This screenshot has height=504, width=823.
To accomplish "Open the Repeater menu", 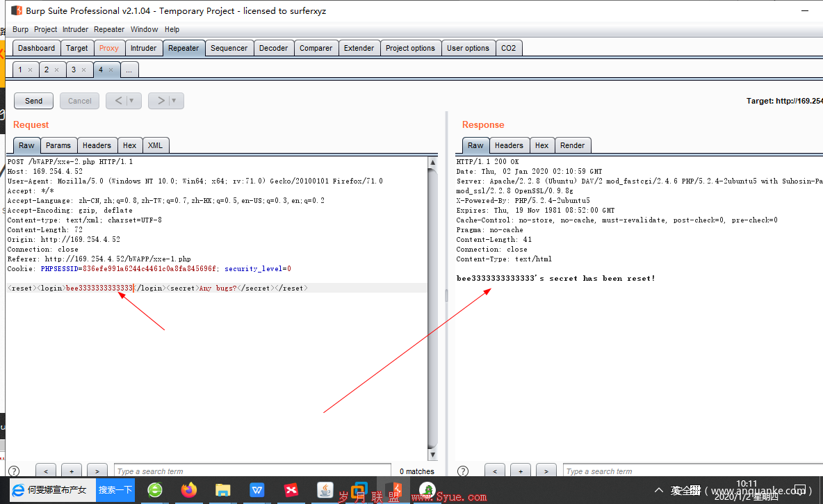I will tap(109, 29).
